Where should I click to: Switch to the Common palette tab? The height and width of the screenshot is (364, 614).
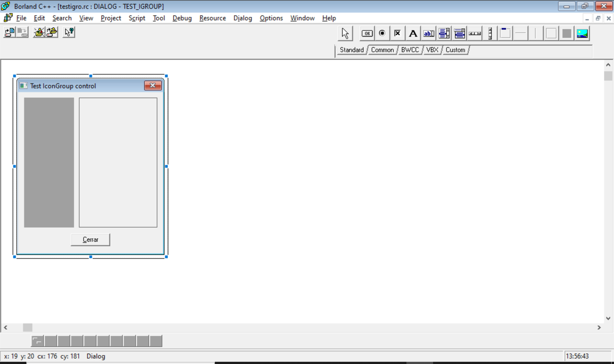[x=382, y=50]
